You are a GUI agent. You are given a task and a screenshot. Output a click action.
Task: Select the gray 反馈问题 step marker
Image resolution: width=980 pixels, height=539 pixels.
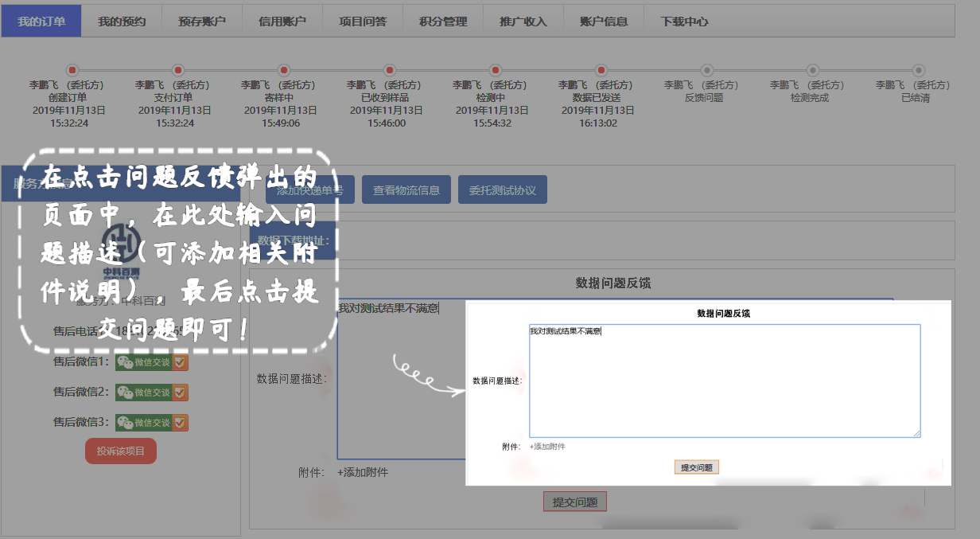click(x=707, y=70)
